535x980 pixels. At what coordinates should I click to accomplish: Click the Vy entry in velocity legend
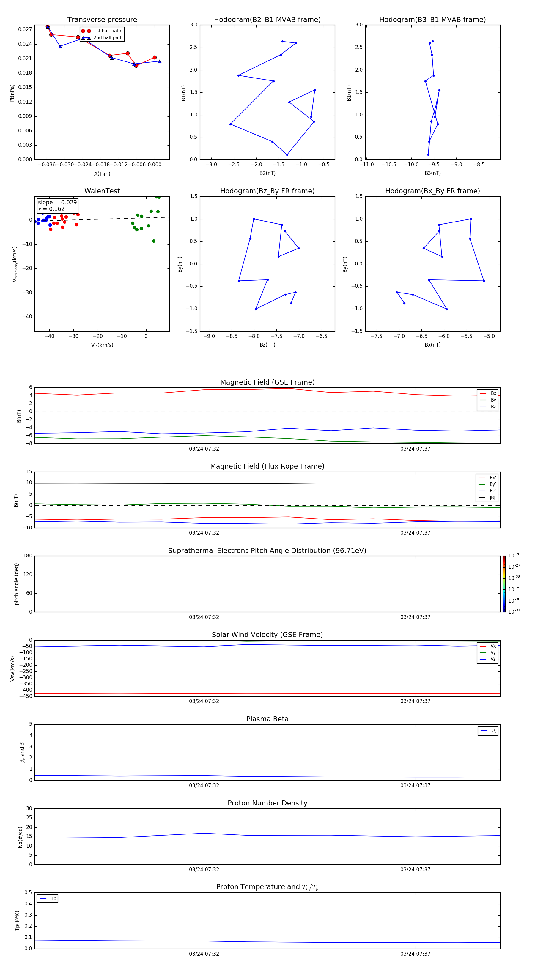point(488,653)
